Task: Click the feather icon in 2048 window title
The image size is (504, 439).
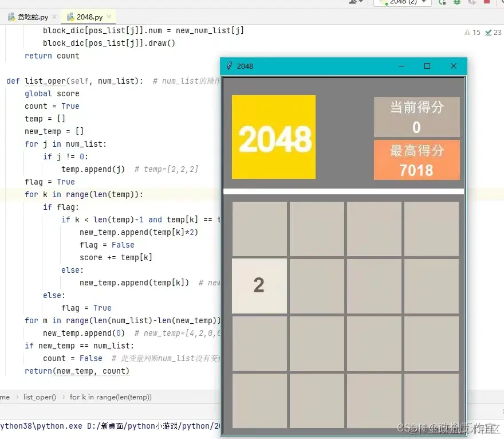Action: tap(230, 66)
